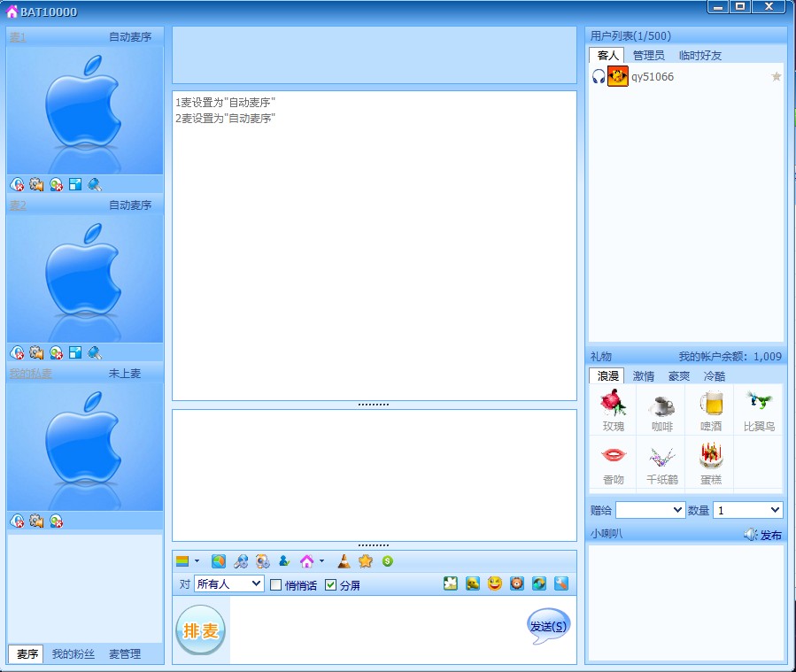This screenshot has width=796, height=672.
Task: Click the 麦1 link
Action: pyautogui.click(x=17, y=37)
